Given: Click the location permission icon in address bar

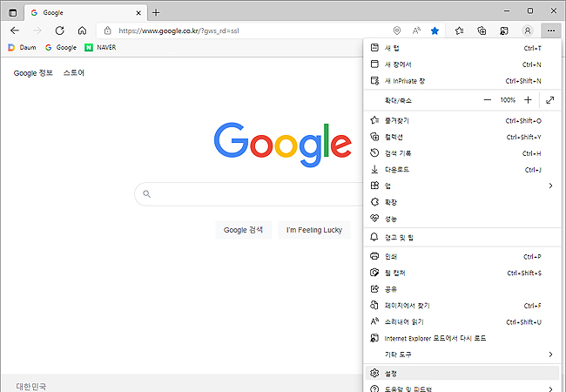Looking at the screenshot, I should click(397, 30).
